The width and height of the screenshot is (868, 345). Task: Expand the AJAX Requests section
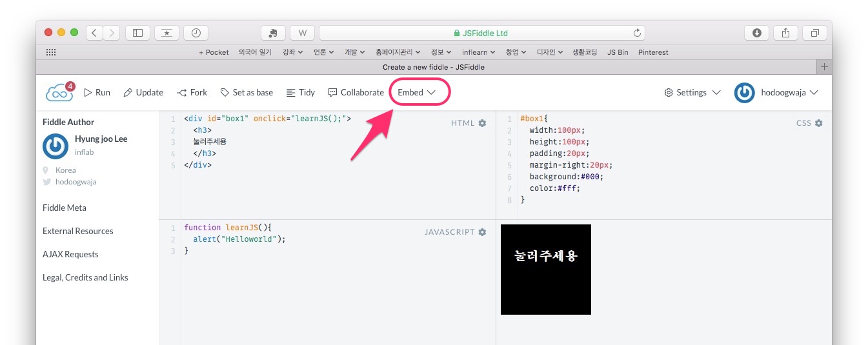70,254
